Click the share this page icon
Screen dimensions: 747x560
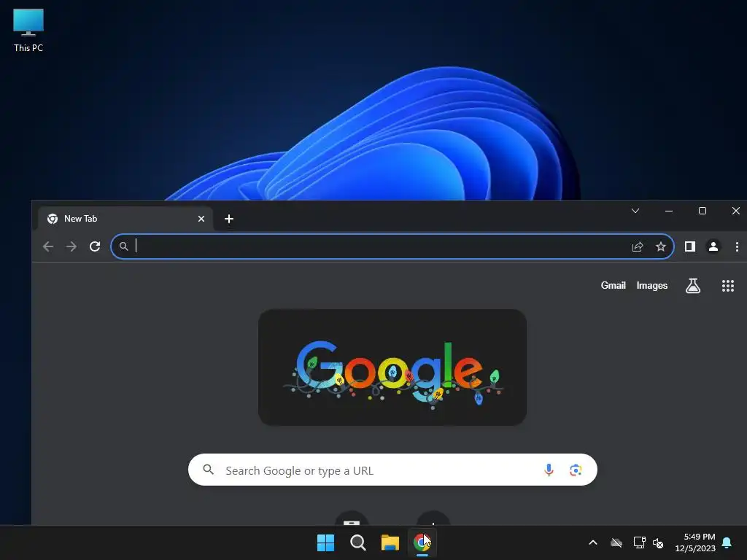pos(638,246)
